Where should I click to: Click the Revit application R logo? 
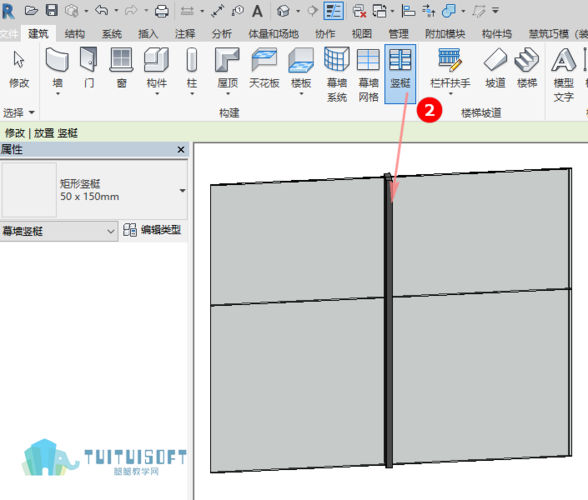(8, 11)
